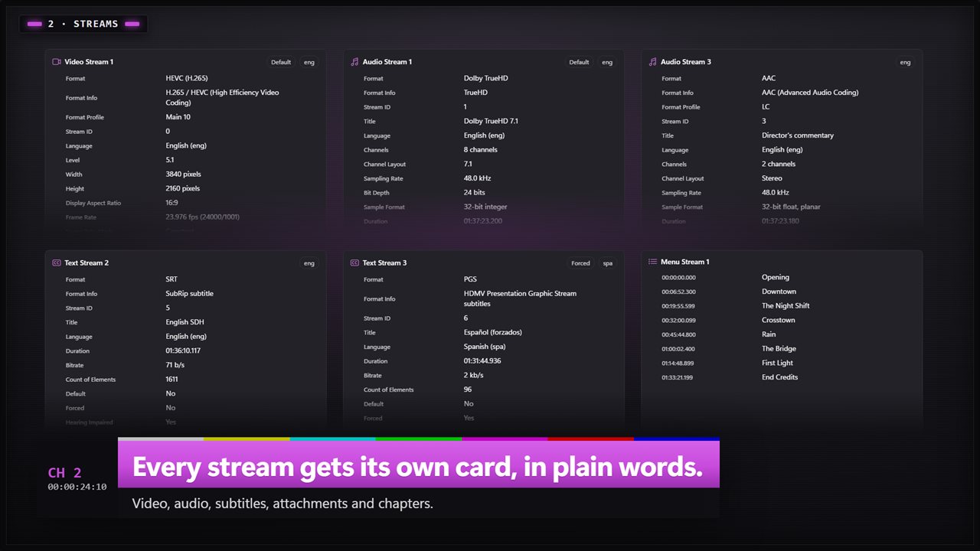Click the Stereo channel layout value
This screenshot has width=980, height=551.
(772, 178)
